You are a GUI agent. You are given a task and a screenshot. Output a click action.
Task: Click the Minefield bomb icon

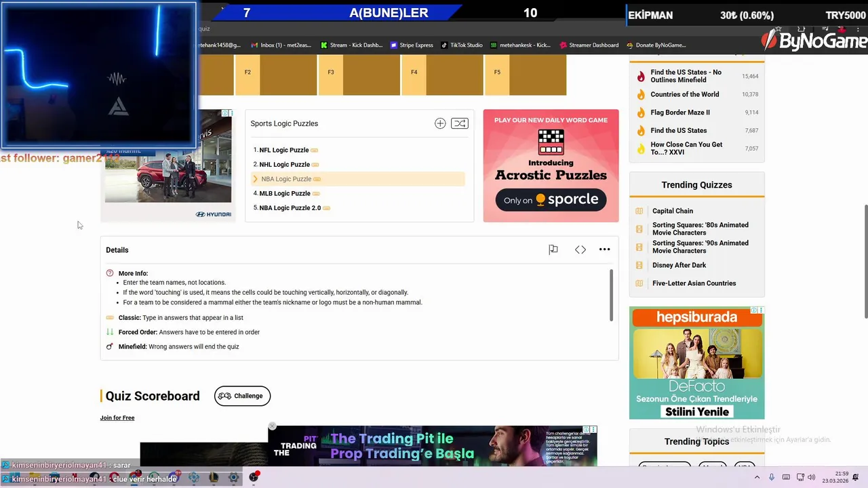(x=110, y=346)
